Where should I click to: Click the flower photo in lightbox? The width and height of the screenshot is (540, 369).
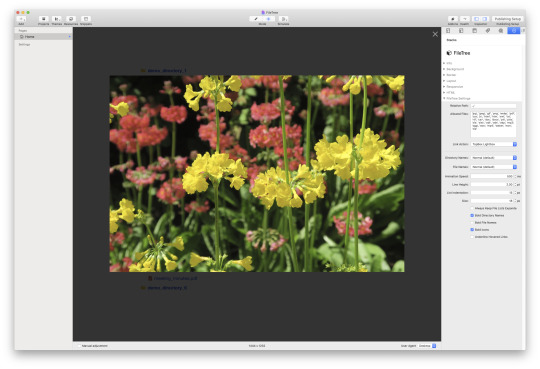pyautogui.click(x=257, y=174)
